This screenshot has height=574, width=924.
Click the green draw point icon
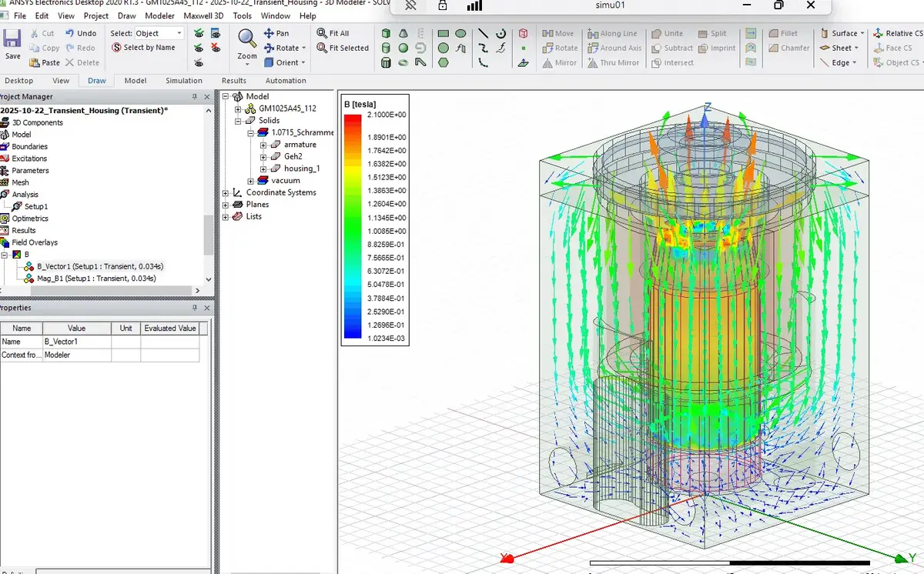pos(524,48)
